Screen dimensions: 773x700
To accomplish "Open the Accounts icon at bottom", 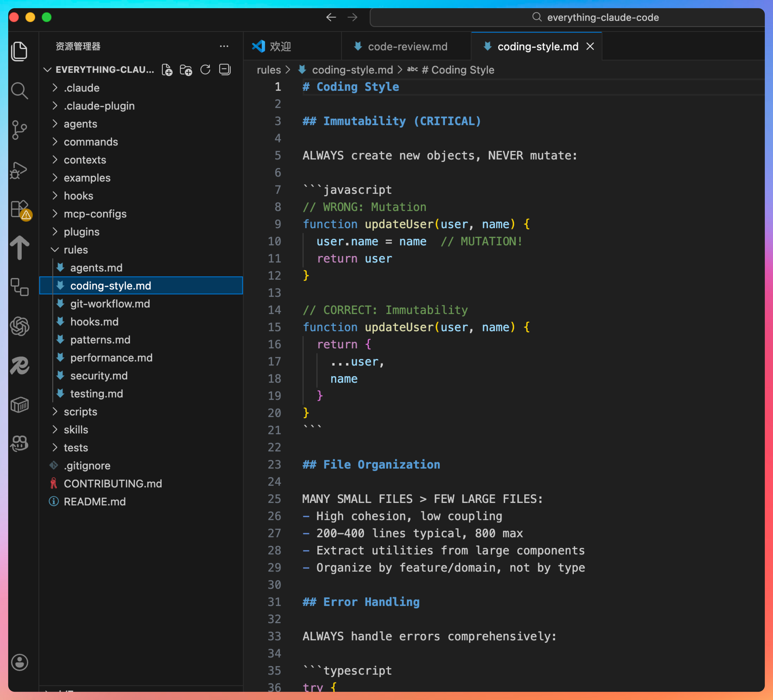I will 19,662.
